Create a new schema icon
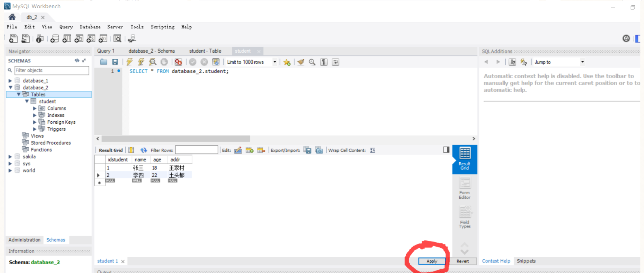Screen dimensions: 644x273 (55, 39)
